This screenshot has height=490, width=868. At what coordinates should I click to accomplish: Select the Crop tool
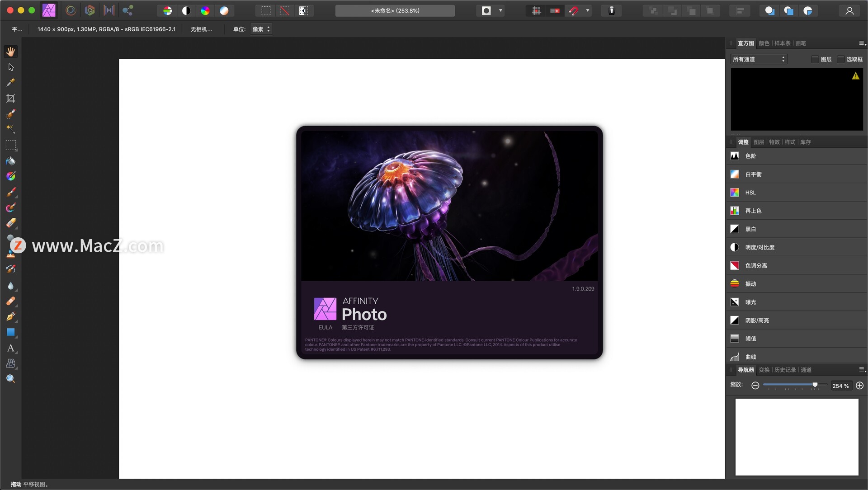11,99
